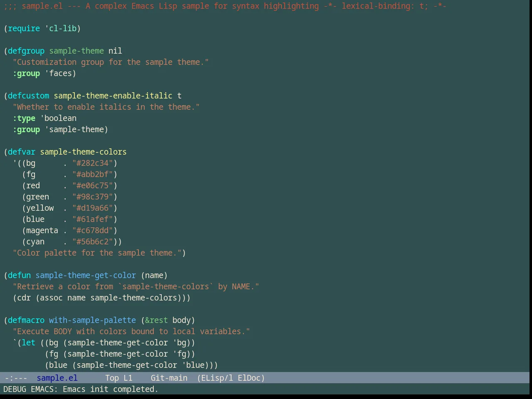Click the ElDoc minor mode indicator
Viewport: 532px width, 399px height.
(x=249, y=378)
